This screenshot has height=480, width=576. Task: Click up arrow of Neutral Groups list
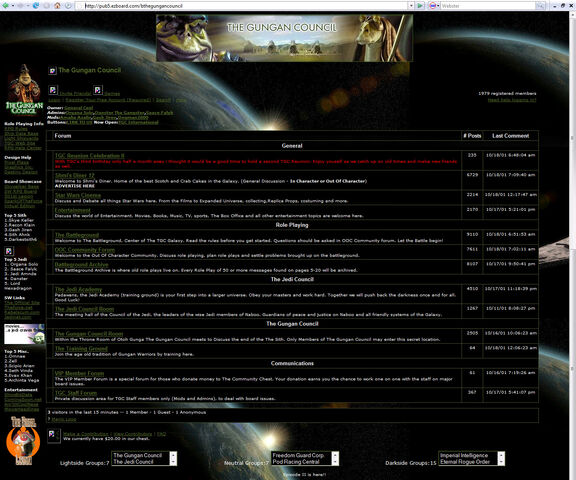(x=335, y=455)
